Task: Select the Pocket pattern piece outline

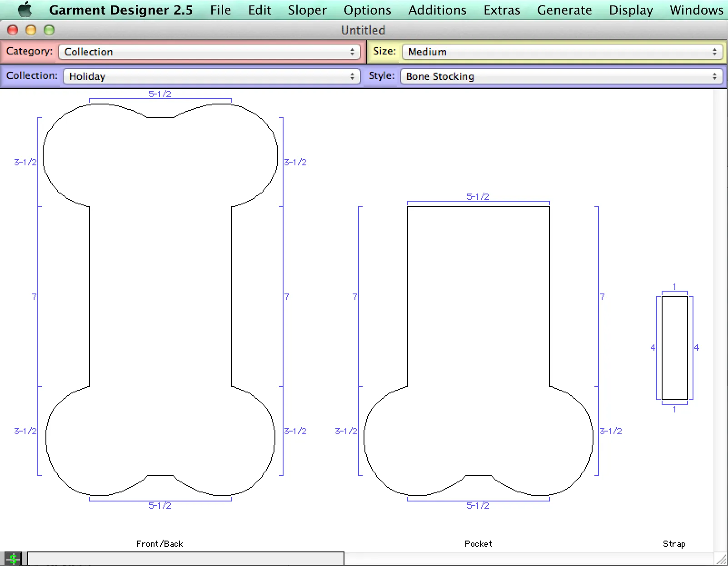Action: pos(479,351)
